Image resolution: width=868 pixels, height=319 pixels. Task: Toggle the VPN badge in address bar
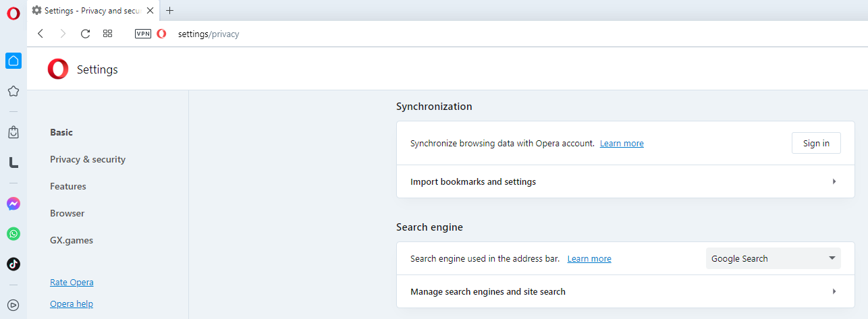point(143,34)
